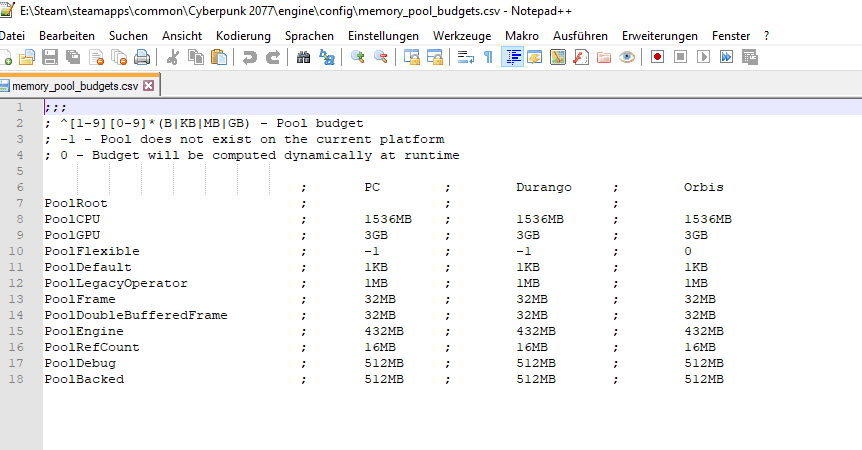Open the Werkzeuge menu
This screenshot has width=862, height=450.
point(462,36)
